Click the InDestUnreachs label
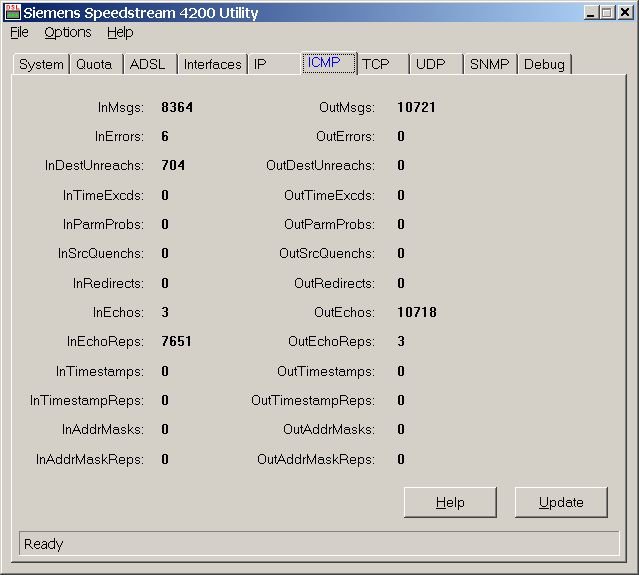Viewport: 639px width, 575px height. click(94, 165)
